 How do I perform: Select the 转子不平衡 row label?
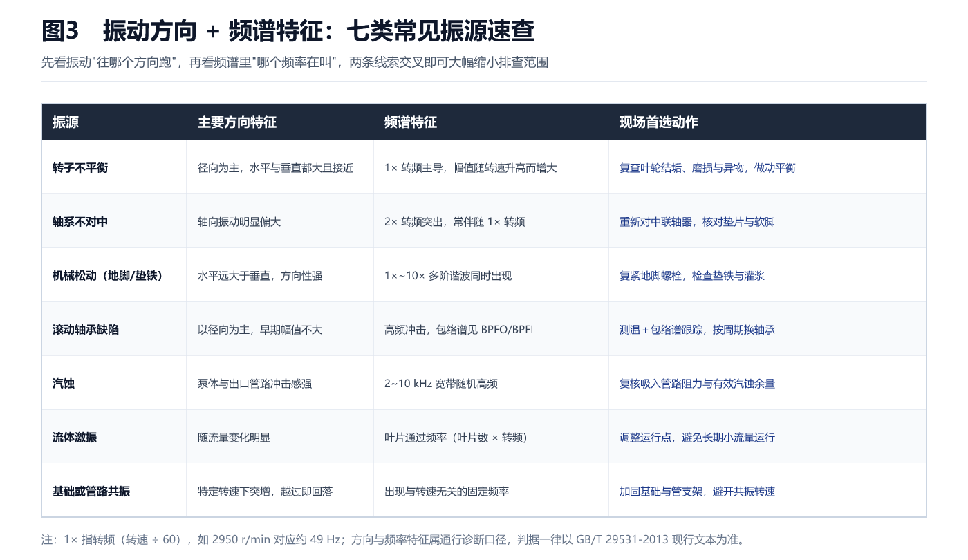tap(80, 168)
